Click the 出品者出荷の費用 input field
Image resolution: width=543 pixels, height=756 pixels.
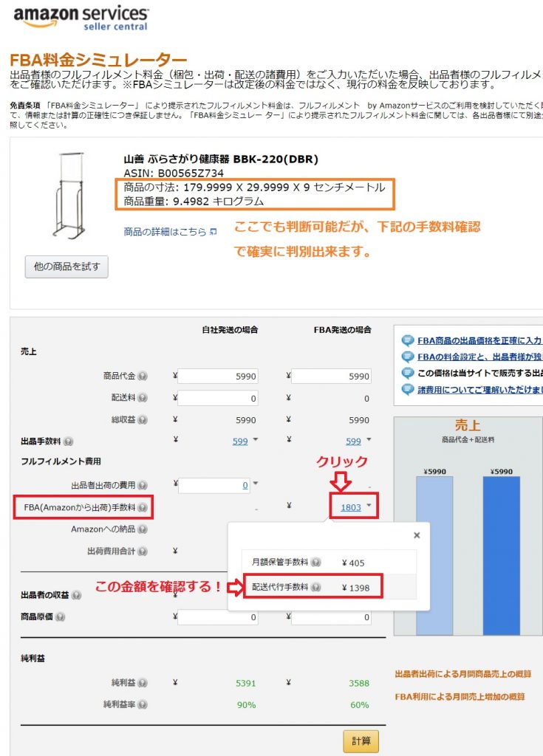214,486
